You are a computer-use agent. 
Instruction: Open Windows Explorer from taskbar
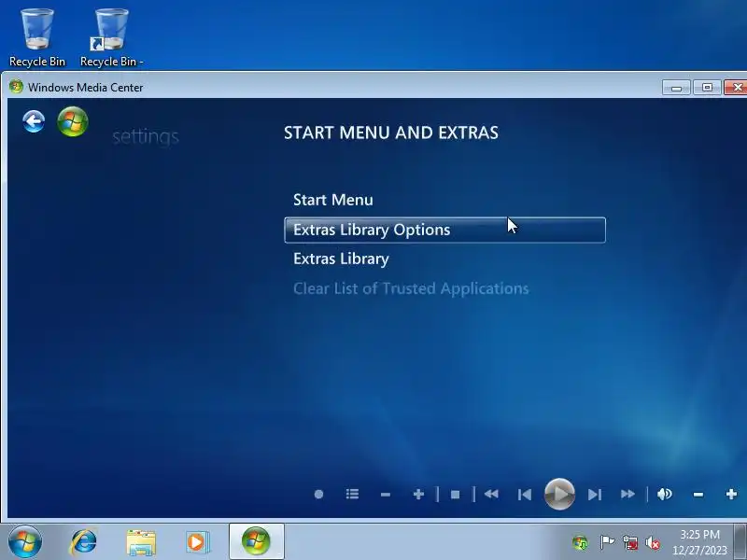[x=141, y=542]
